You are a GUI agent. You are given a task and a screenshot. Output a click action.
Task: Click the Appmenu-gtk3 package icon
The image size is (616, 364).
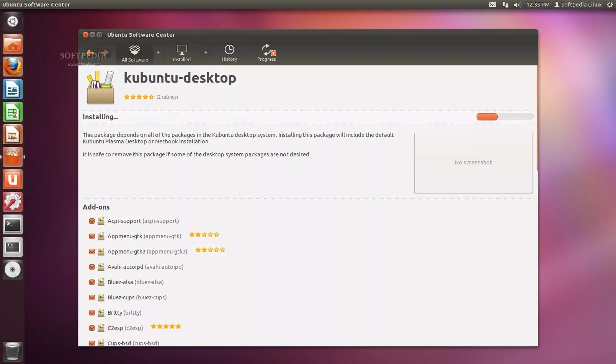click(x=101, y=252)
